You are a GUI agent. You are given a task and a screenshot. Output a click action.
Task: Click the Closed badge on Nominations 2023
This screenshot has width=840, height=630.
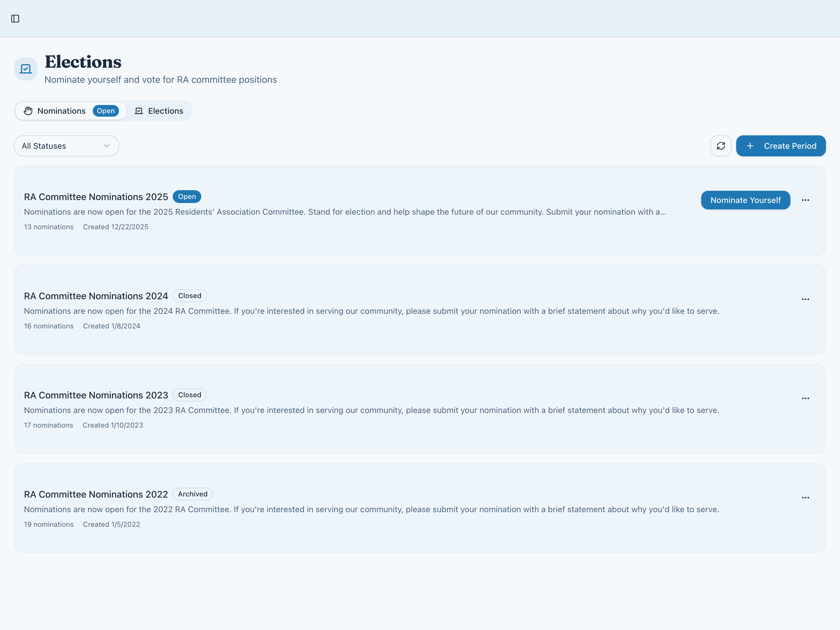pos(190,395)
